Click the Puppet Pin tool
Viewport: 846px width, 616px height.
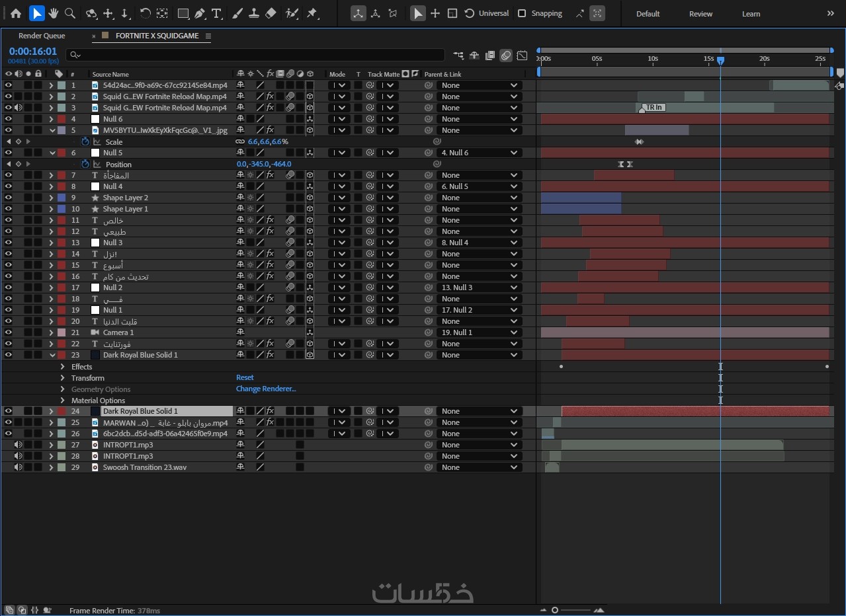click(x=312, y=13)
